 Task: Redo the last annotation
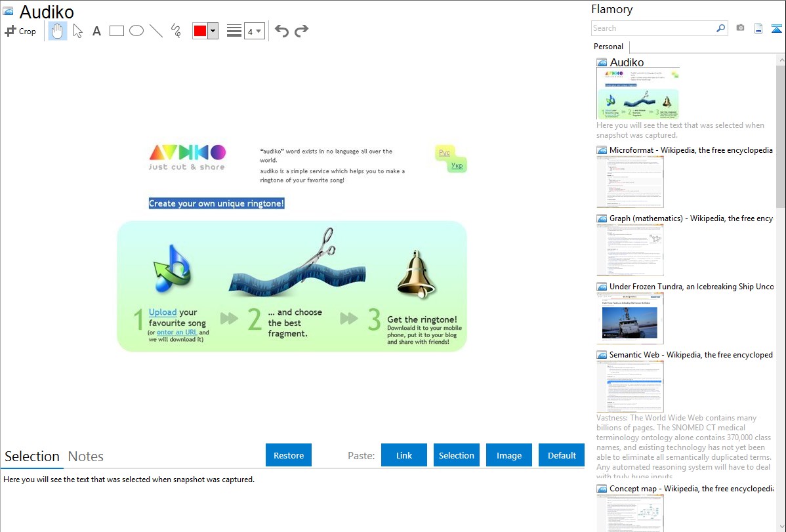pos(301,31)
